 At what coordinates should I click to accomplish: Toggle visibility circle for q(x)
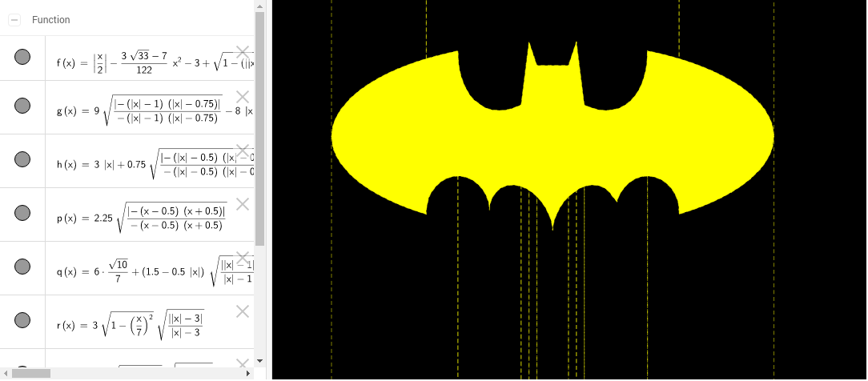pos(22,267)
